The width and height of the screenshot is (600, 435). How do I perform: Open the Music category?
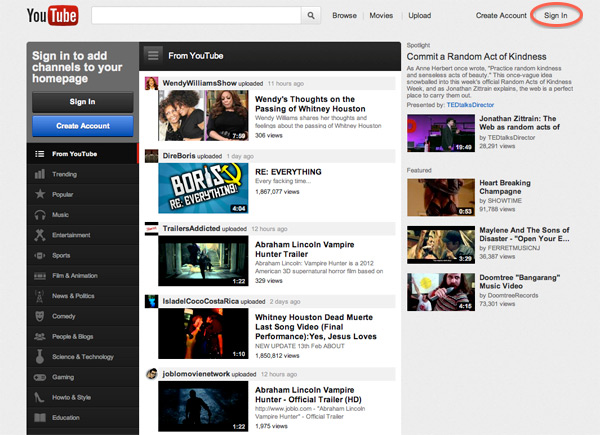coord(82,215)
